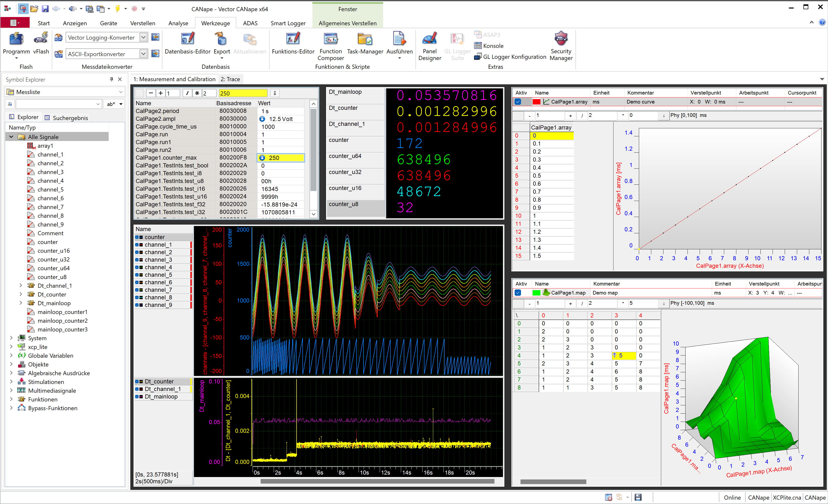Open the Analyse ribbon tab
This screenshot has height=504, width=828.
pos(178,23)
